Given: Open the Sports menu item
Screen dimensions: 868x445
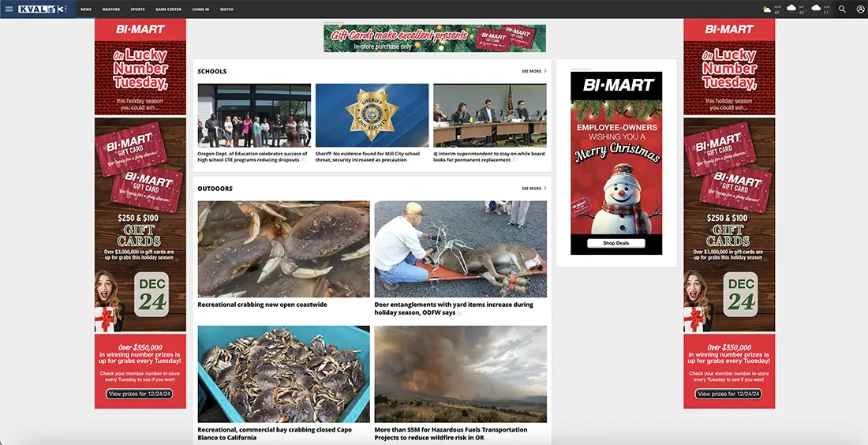Looking at the screenshot, I should click(x=137, y=9).
